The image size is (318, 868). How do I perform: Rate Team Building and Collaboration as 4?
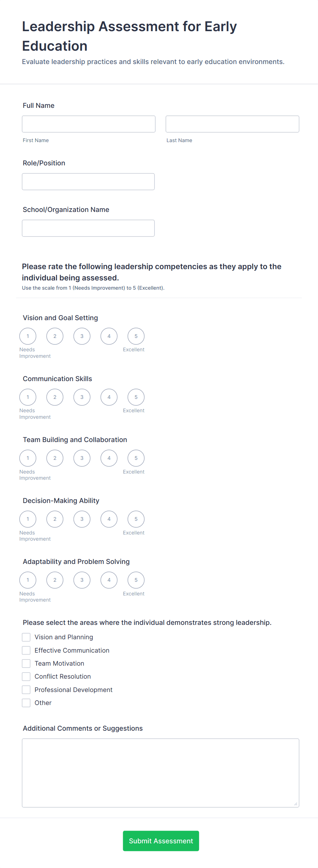tap(109, 458)
